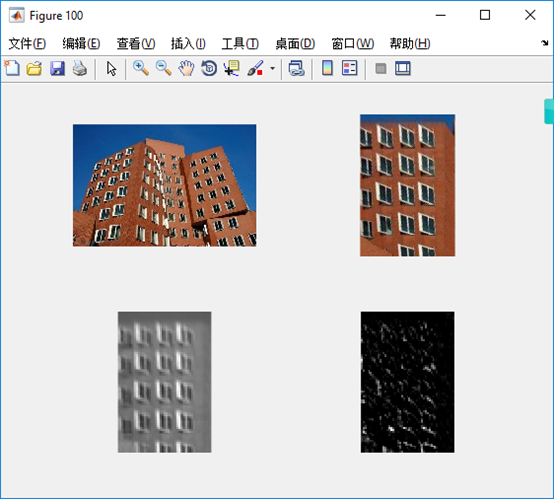Open a file with the folder icon
Screen dimensions: 554x499
[34, 68]
